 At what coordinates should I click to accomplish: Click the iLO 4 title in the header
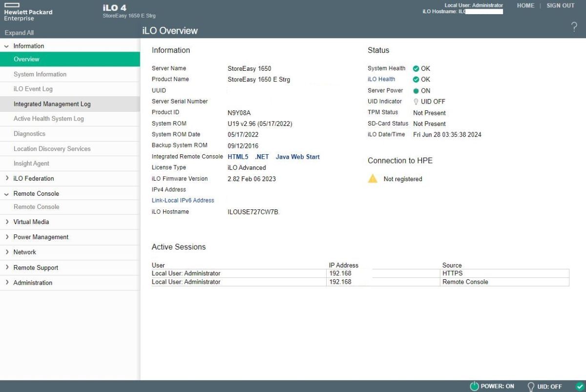pyautogui.click(x=115, y=8)
